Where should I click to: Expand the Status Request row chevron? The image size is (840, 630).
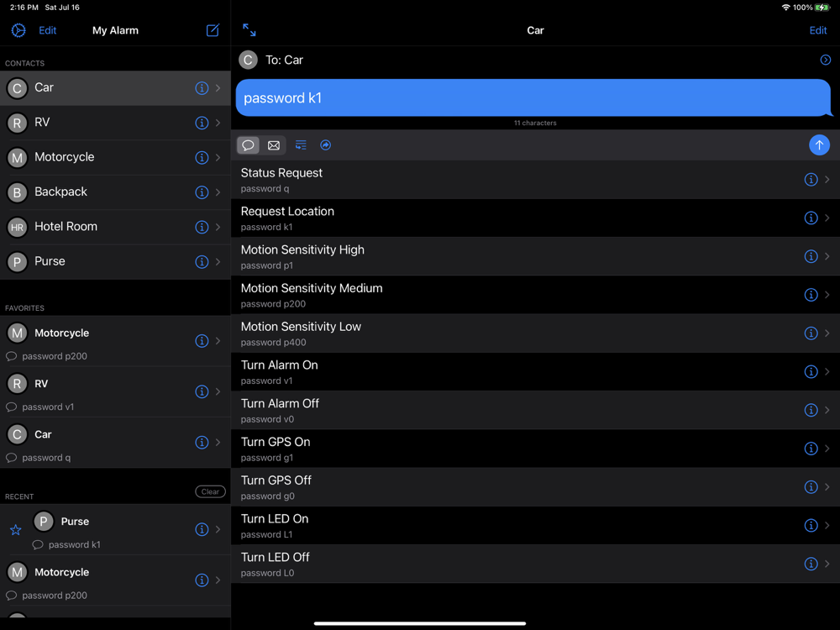click(827, 180)
